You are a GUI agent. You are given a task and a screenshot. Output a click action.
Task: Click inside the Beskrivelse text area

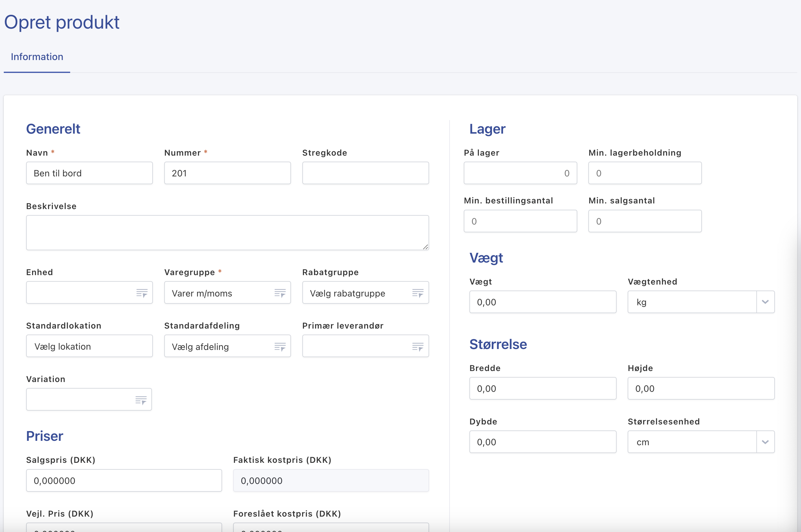coord(224,232)
